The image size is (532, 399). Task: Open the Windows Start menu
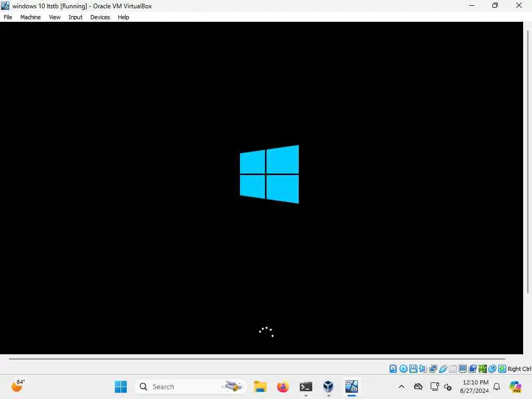[121, 387]
